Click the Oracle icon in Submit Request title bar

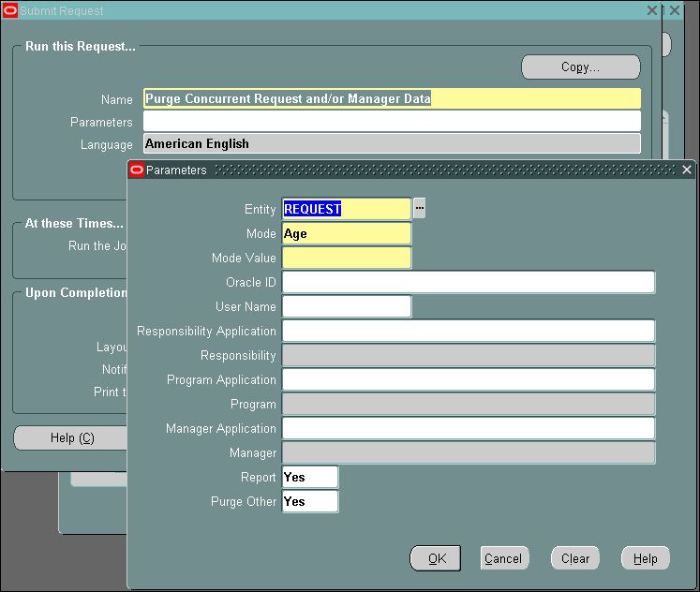point(9,10)
